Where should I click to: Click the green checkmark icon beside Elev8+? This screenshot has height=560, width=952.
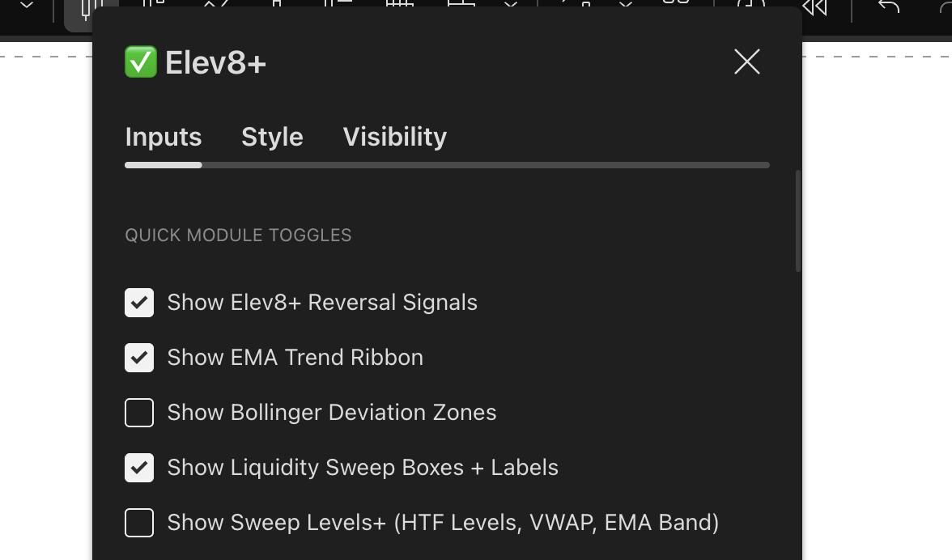pos(141,62)
